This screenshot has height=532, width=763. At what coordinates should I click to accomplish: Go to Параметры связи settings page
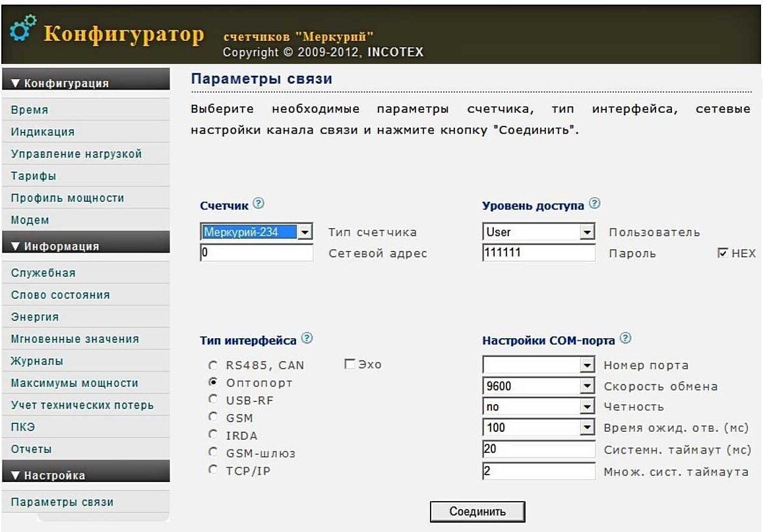pos(86,502)
